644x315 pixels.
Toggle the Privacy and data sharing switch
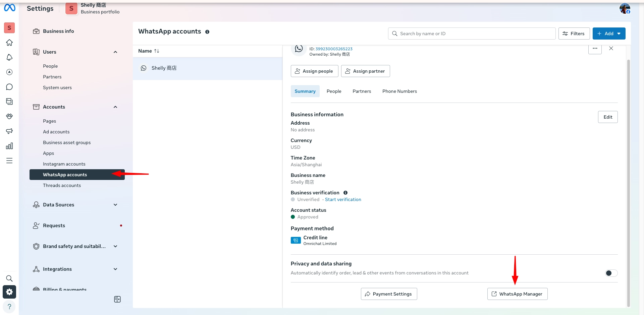coord(611,273)
